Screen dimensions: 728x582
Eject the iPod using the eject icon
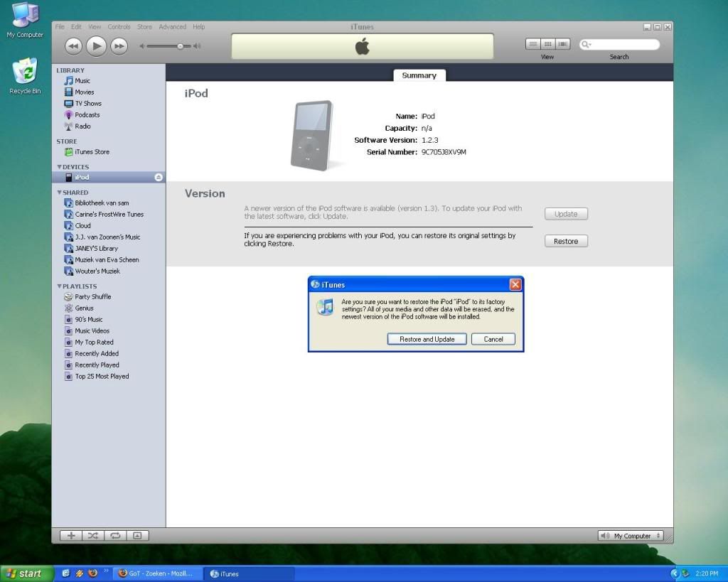(x=159, y=178)
